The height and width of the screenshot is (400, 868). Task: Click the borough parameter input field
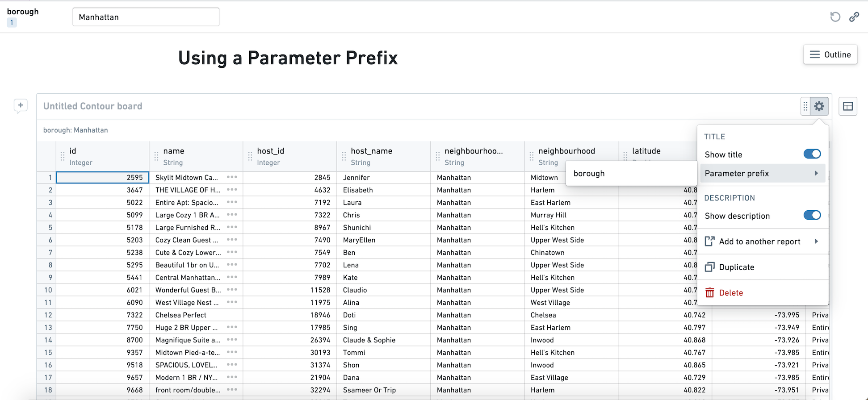146,17
